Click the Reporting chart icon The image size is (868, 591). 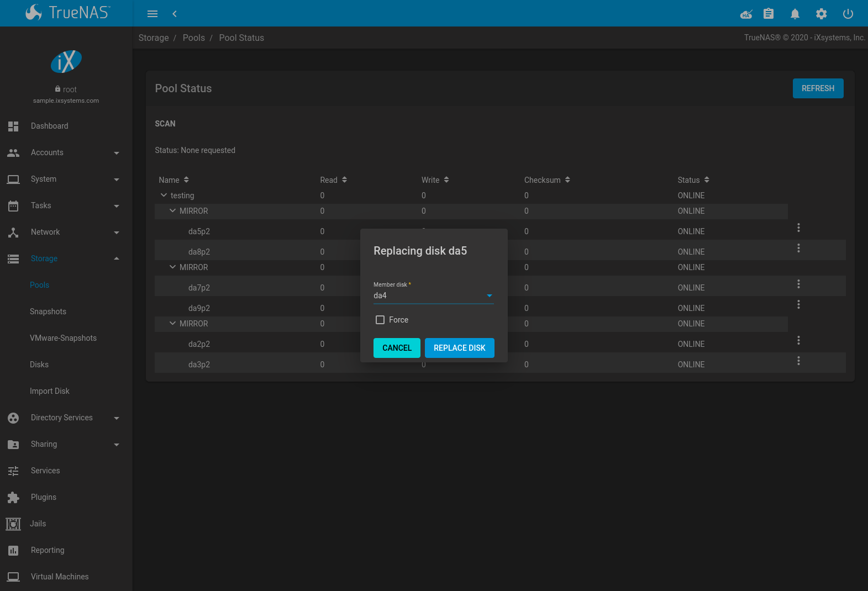(x=13, y=551)
